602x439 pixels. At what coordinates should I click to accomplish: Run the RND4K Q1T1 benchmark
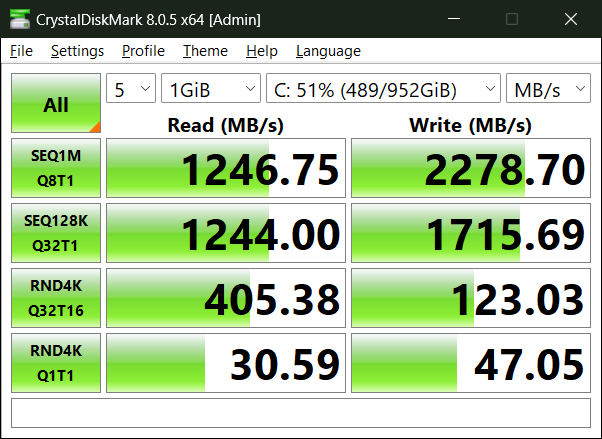(x=56, y=363)
